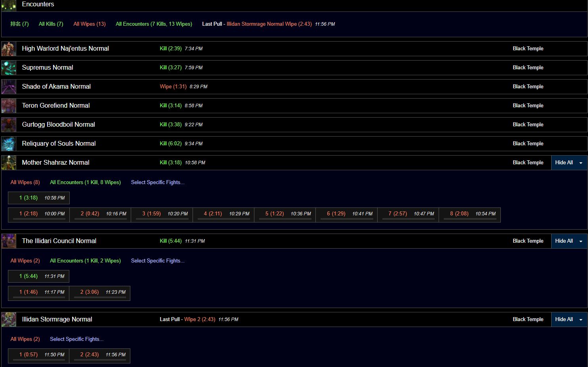Click Black Temple zone in Teron Gorefiend row

tap(528, 105)
